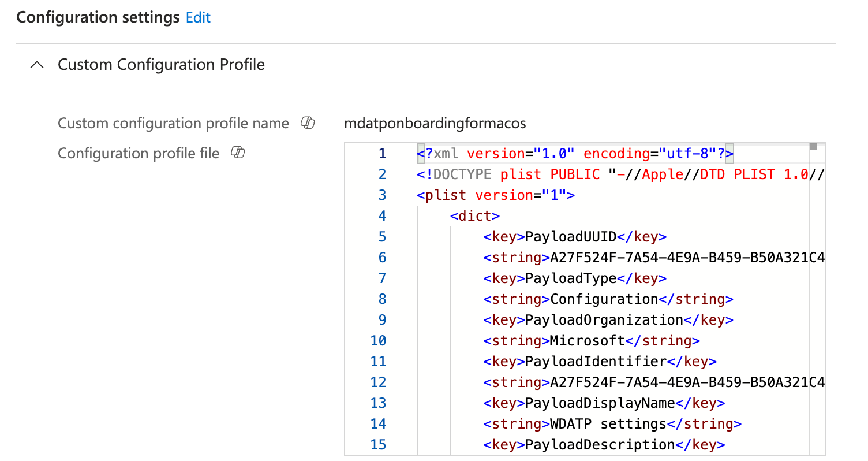Click PayloadIdentifier key on line 11
This screenshot has height=461, width=868.
tap(596, 362)
